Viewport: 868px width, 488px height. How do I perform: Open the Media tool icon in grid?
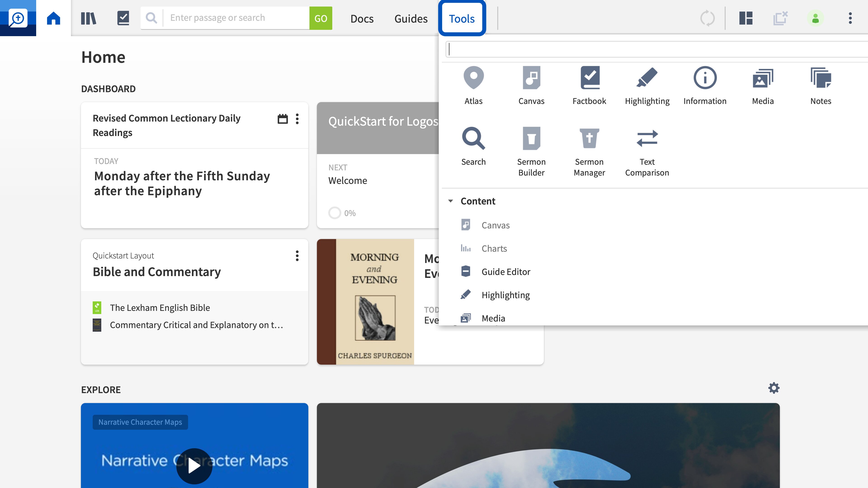click(763, 86)
